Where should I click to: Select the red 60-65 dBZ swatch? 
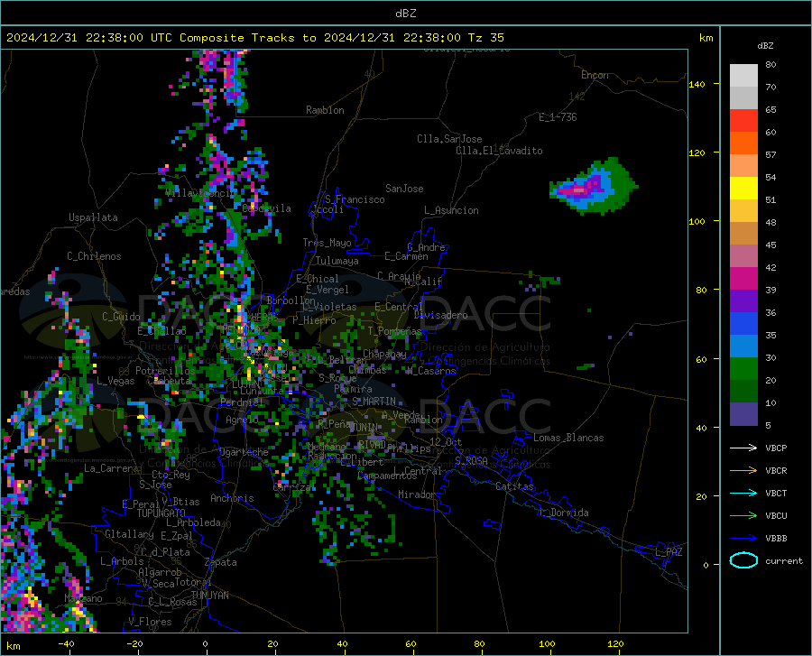tap(743, 121)
